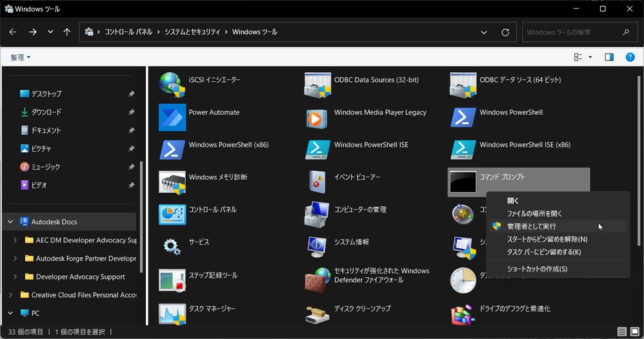Click the navigation pane scrollbar
The width and height of the screenshot is (644, 339).
click(141, 217)
